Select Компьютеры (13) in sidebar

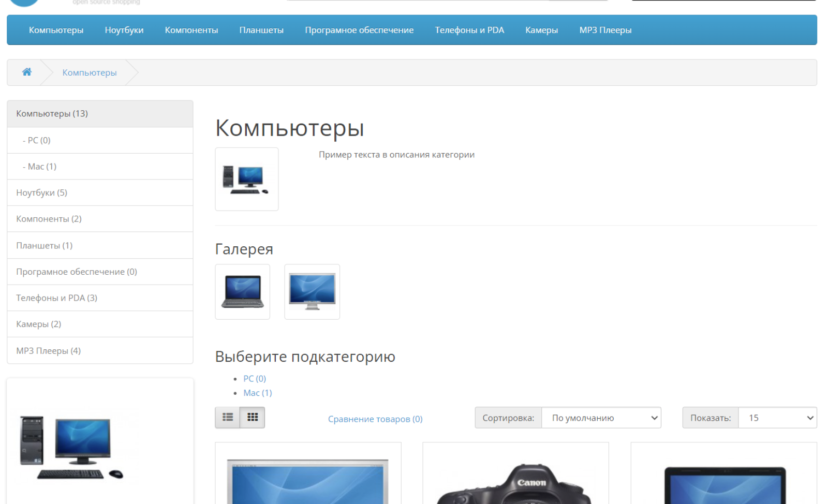point(100,114)
